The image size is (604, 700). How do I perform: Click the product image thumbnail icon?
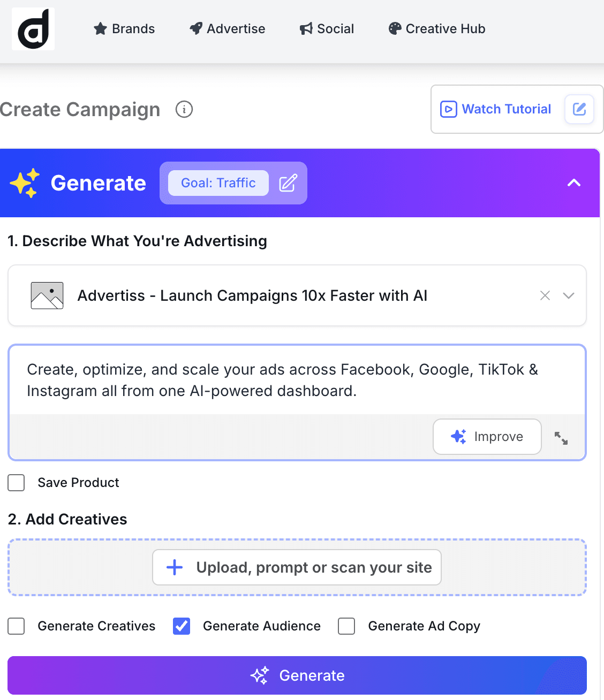[x=47, y=295]
